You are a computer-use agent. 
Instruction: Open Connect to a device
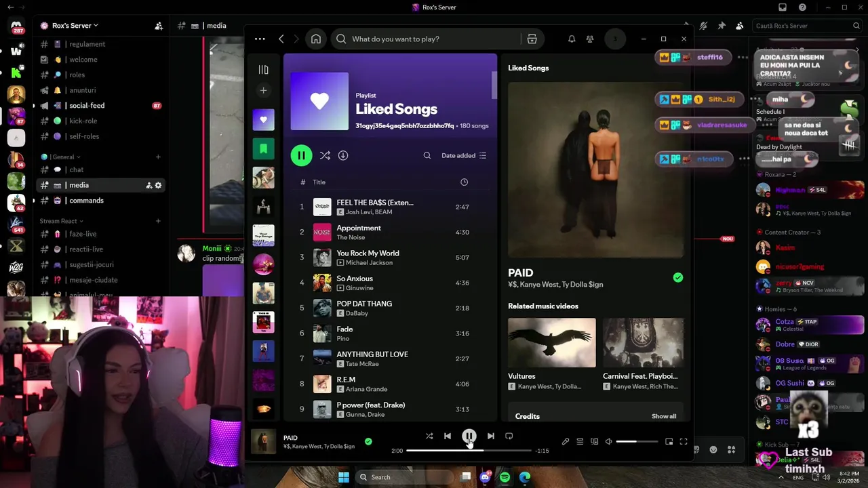594,441
